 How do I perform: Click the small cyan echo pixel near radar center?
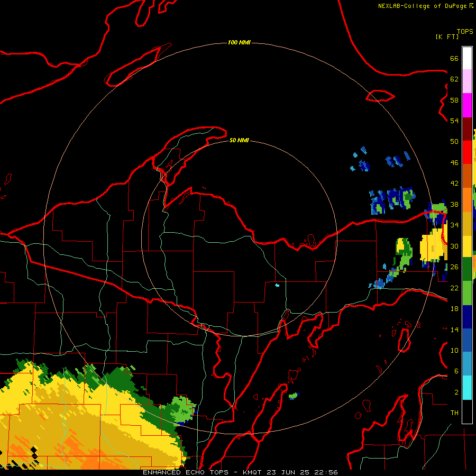(x=277, y=285)
